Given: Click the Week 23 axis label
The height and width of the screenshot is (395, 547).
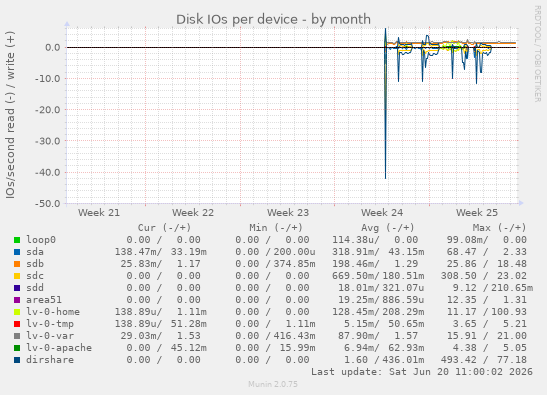Looking at the screenshot, I should pos(288,213).
